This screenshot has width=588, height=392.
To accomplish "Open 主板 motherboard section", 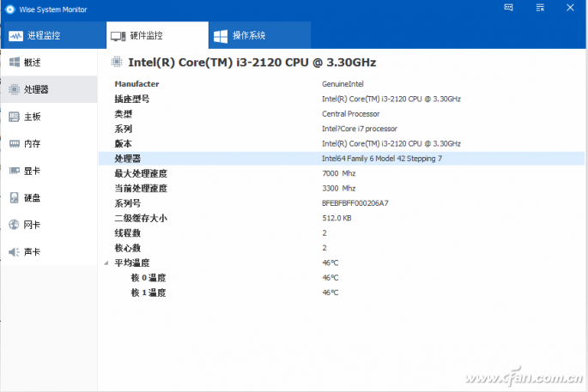I will click(x=49, y=117).
